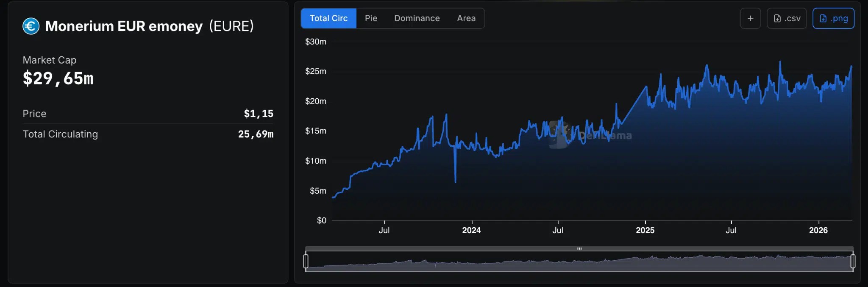Click the $25m y-axis label

[316, 71]
